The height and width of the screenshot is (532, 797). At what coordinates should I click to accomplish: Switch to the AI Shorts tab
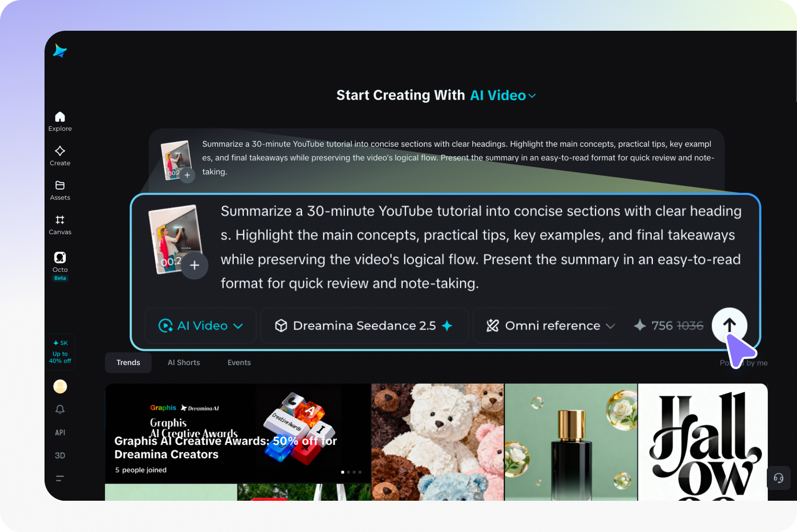point(184,362)
